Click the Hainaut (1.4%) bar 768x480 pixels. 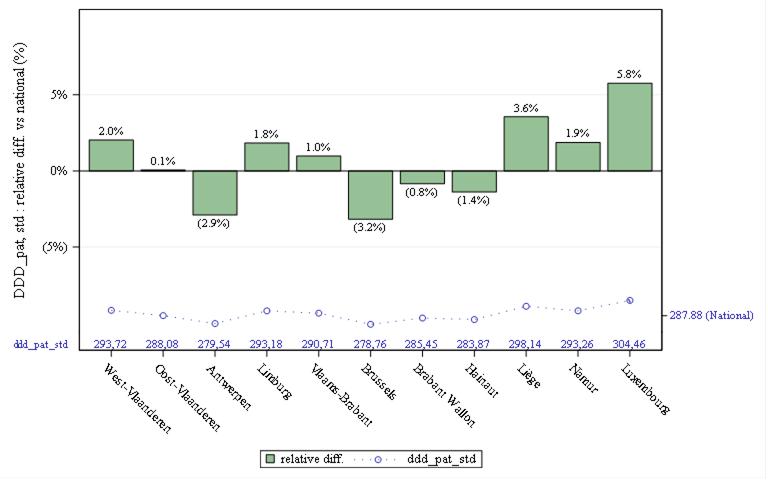tap(474, 181)
